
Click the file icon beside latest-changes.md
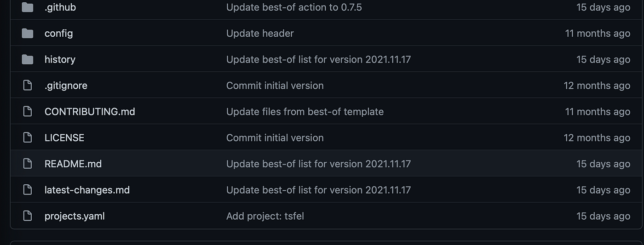pyautogui.click(x=28, y=190)
